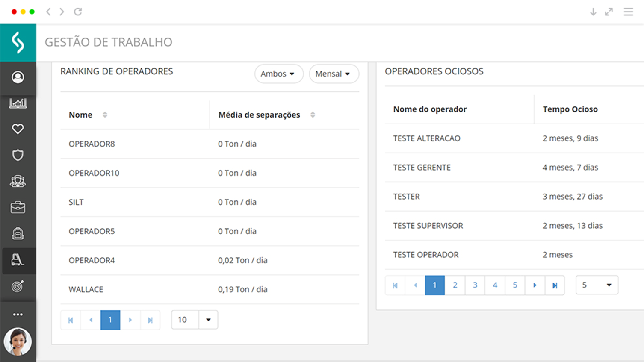Open ranking page size dropdown showing 10
The width and height of the screenshot is (644, 362).
[195, 320]
